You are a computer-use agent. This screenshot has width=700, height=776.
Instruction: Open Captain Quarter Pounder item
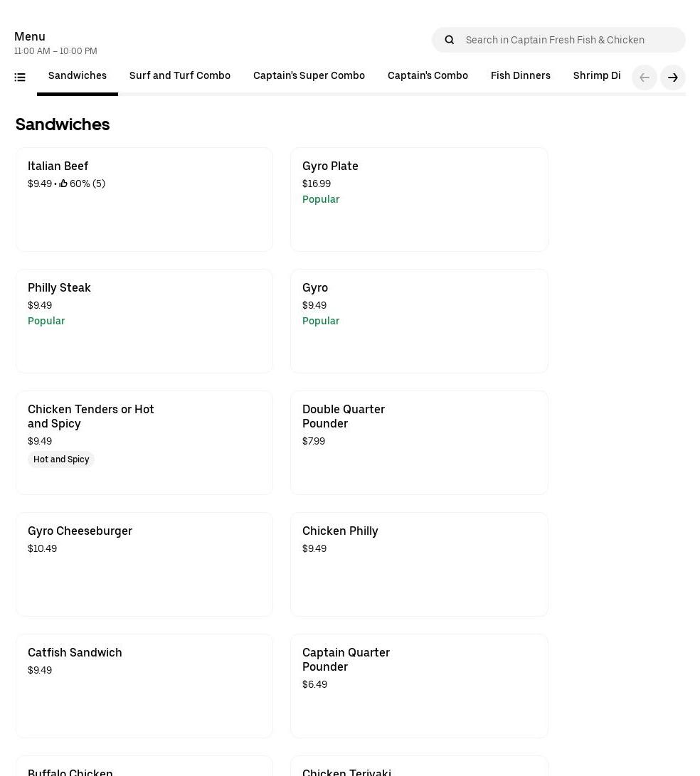(419, 686)
